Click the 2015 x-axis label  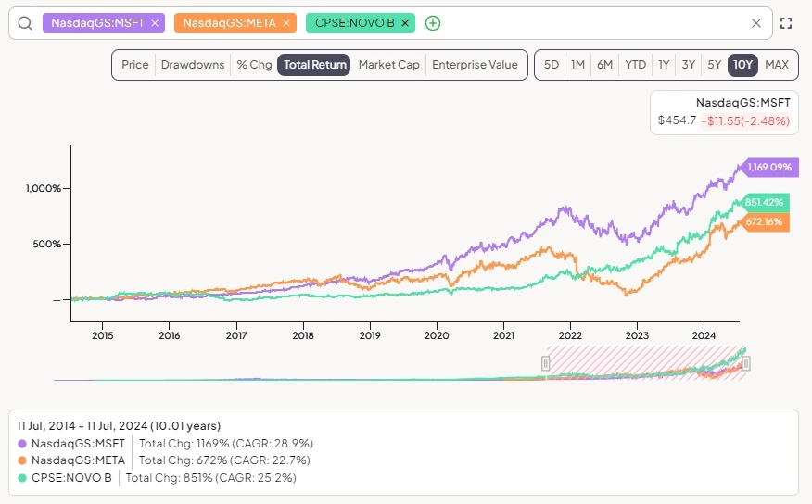pyautogui.click(x=103, y=335)
